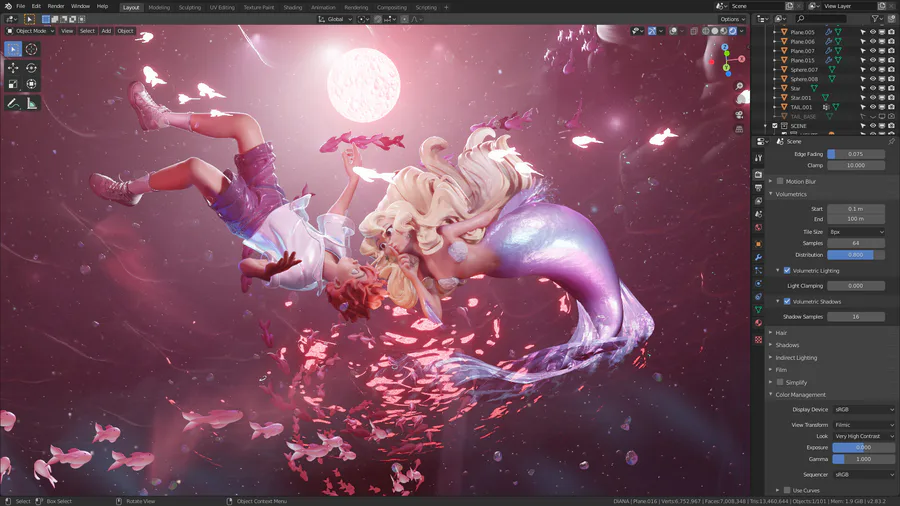Disable the Volumetric Lighting checkbox

pyautogui.click(x=787, y=270)
